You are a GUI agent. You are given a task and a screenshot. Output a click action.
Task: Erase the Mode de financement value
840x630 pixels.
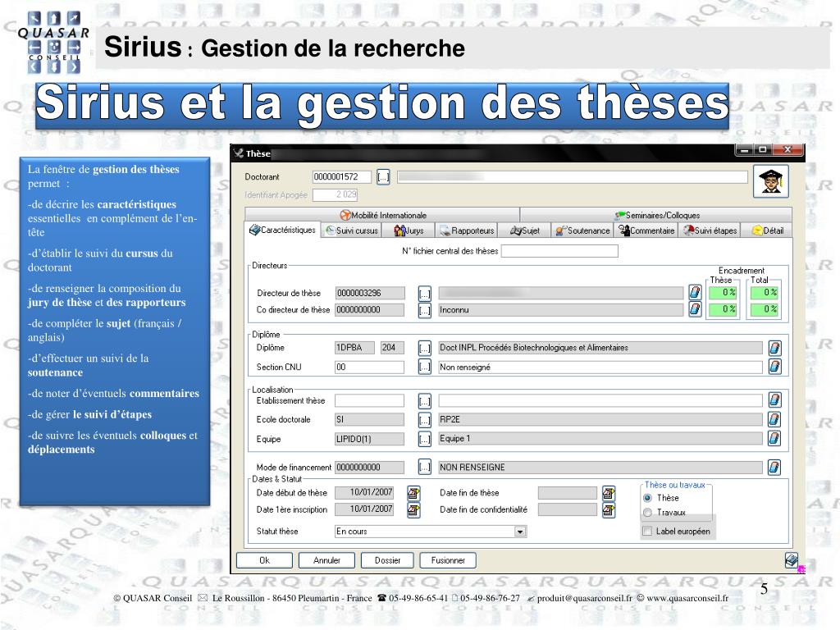point(774,467)
